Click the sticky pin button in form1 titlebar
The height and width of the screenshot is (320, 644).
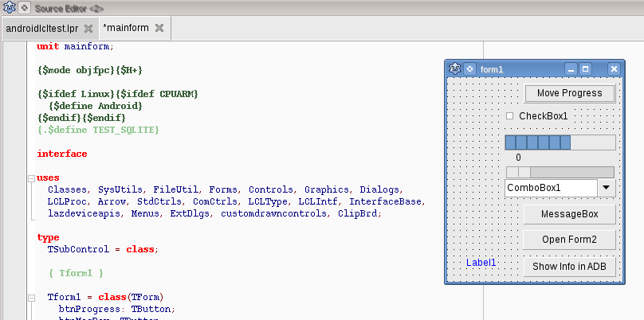pyautogui.click(x=469, y=69)
